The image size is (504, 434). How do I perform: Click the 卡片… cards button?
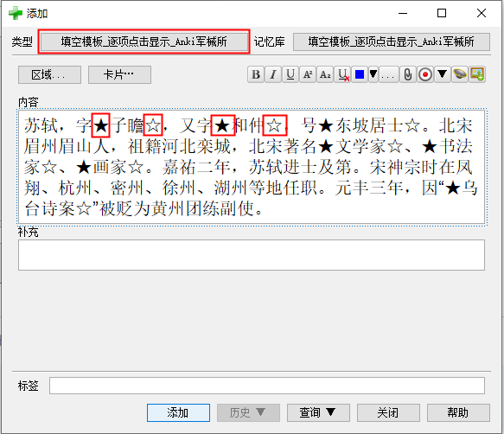click(119, 75)
